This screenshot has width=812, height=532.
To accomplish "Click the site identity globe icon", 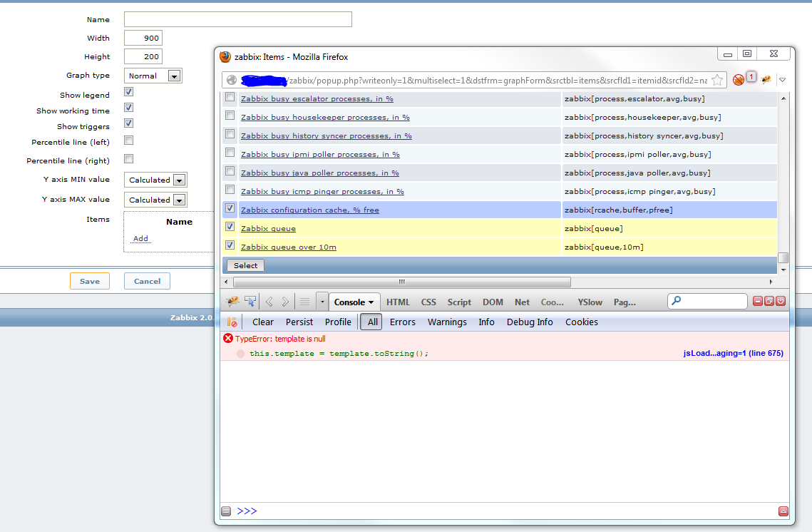I will pos(232,81).
